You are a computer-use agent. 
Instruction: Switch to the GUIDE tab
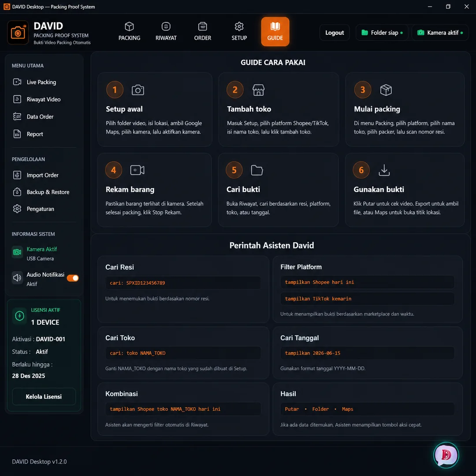pos(275,32)
